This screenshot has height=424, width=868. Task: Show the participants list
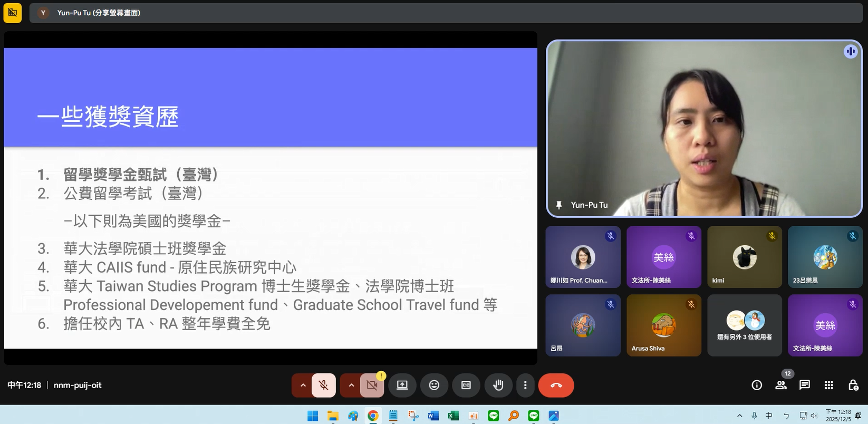pos(781,386)
